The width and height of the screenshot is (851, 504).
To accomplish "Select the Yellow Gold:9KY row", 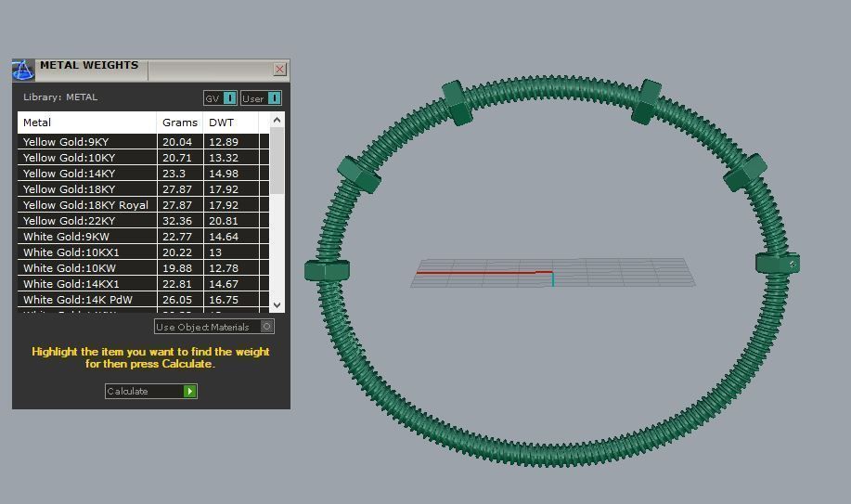I will 143,142.
